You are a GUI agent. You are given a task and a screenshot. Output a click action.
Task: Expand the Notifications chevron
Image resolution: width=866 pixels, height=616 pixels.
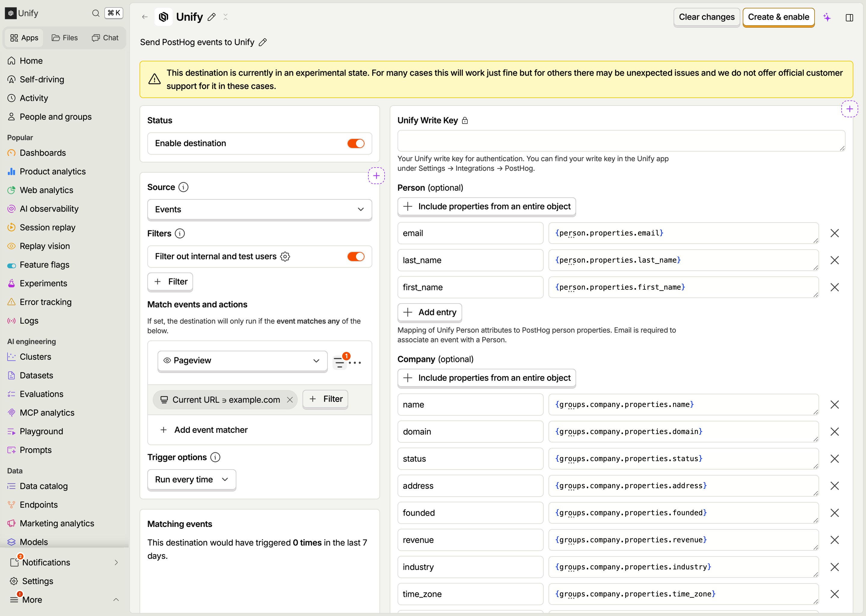[x=116, y=562]
